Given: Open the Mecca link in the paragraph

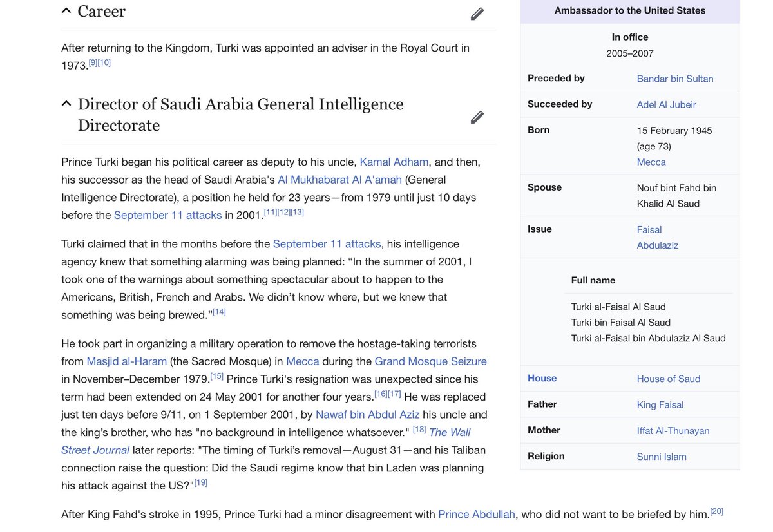Looking at the screenshot, I should 302,361.
